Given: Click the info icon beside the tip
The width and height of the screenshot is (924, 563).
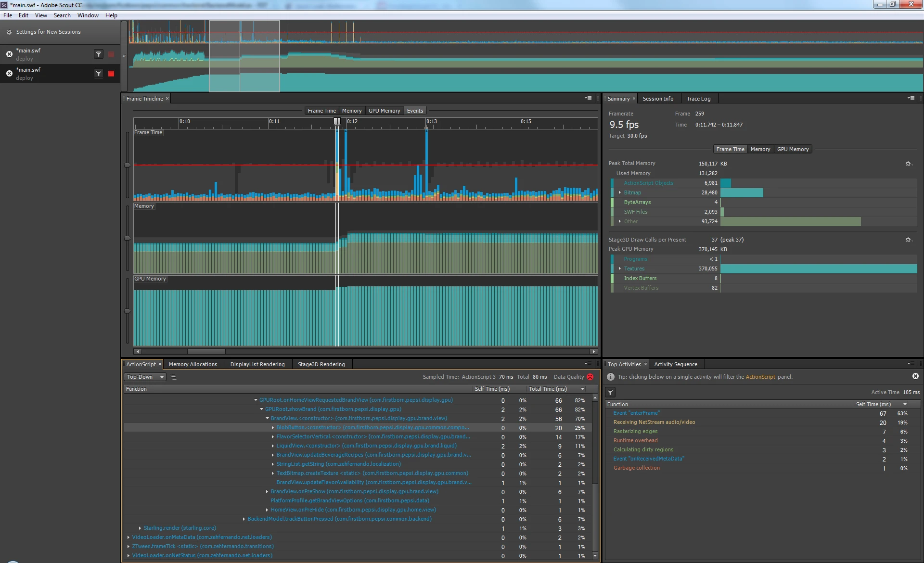Looking at the screenshot, I should [611, 377].
